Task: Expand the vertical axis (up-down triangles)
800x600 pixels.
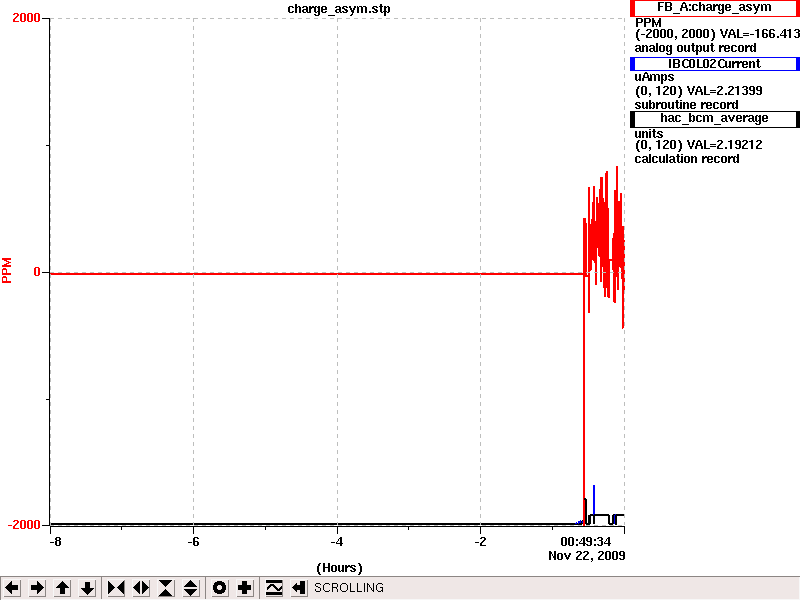Action: [191, 588]
